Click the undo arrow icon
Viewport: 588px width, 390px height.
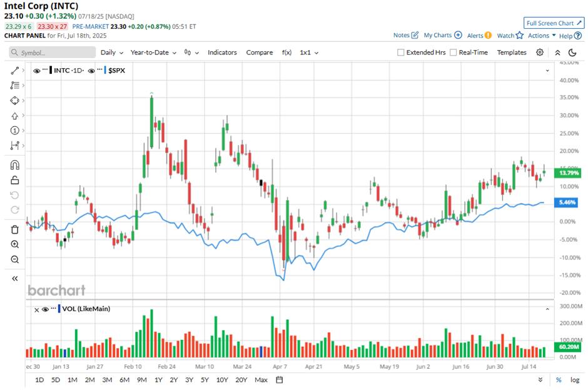[x=14, y=195]
